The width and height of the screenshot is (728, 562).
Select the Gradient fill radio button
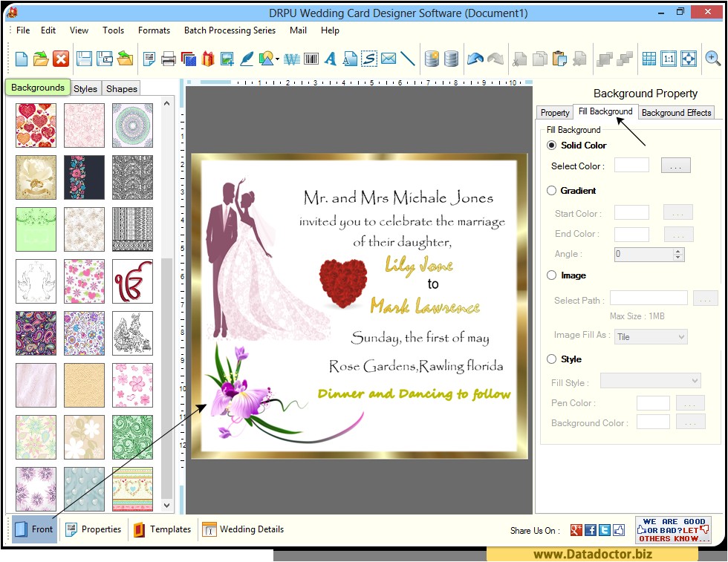pyautogui.click(x=551, y=191)
